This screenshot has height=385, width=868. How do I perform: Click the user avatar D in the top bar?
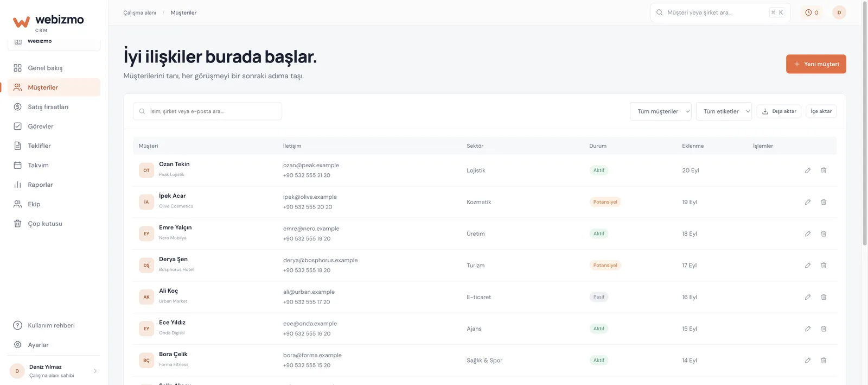839,12
